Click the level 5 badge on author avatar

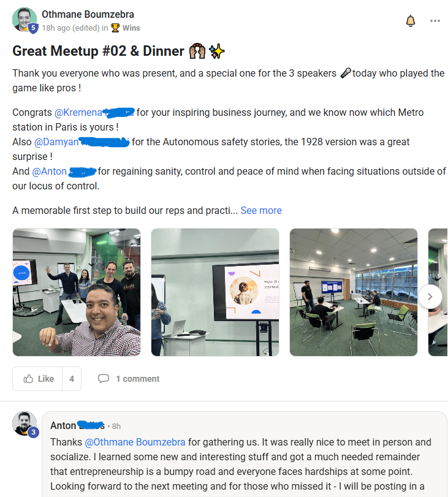[33, 28]
